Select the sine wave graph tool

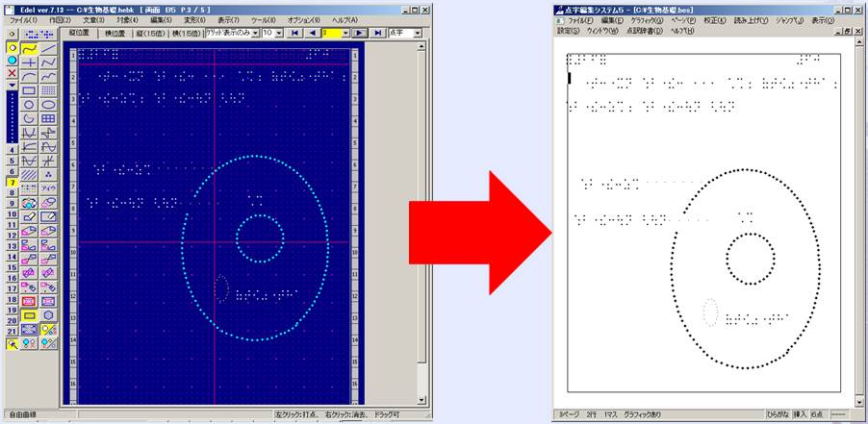tap(49, 147)
